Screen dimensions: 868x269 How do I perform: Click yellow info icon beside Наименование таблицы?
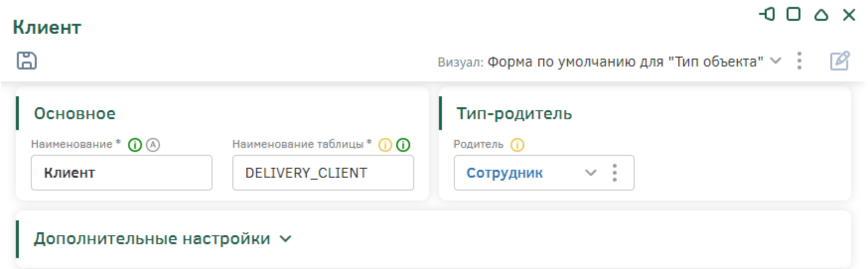(385, 145)
